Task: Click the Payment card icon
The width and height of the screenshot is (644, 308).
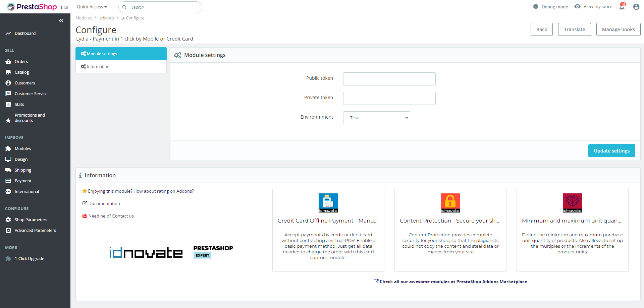Action: coord(8,181)
